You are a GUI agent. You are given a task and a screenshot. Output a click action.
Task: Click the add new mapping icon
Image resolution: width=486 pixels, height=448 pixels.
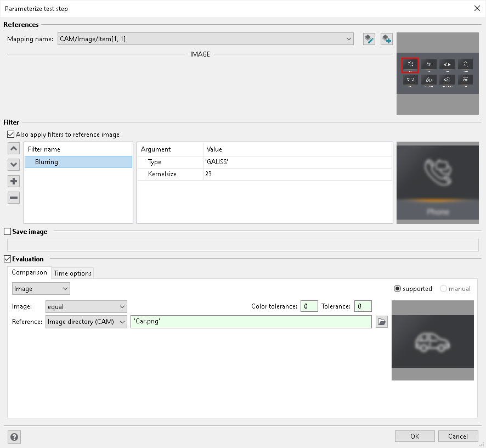[387, 39]
